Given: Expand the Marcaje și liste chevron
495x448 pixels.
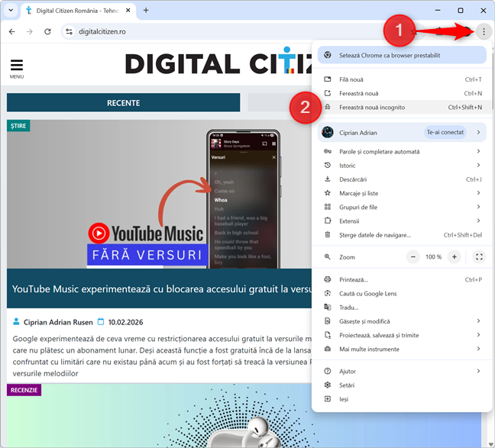Looking at the screenshot, I should 479,193.
